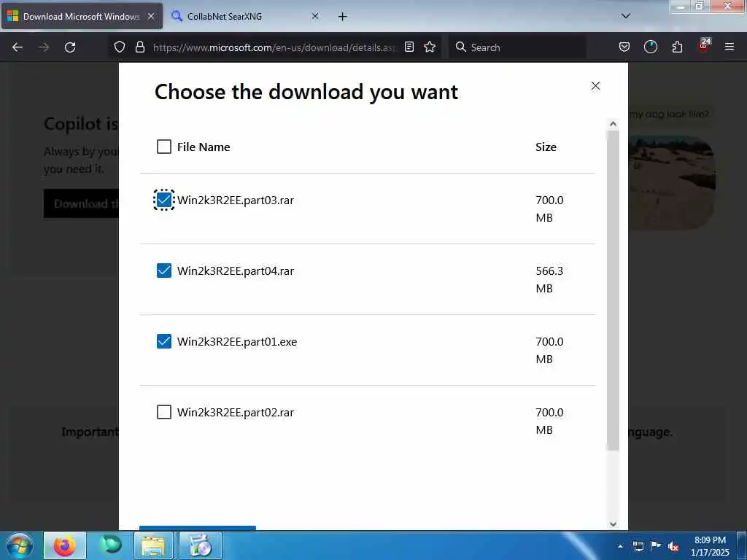
Task: Click the red extension icon with badge 24
Action: (x=704, y=46)
